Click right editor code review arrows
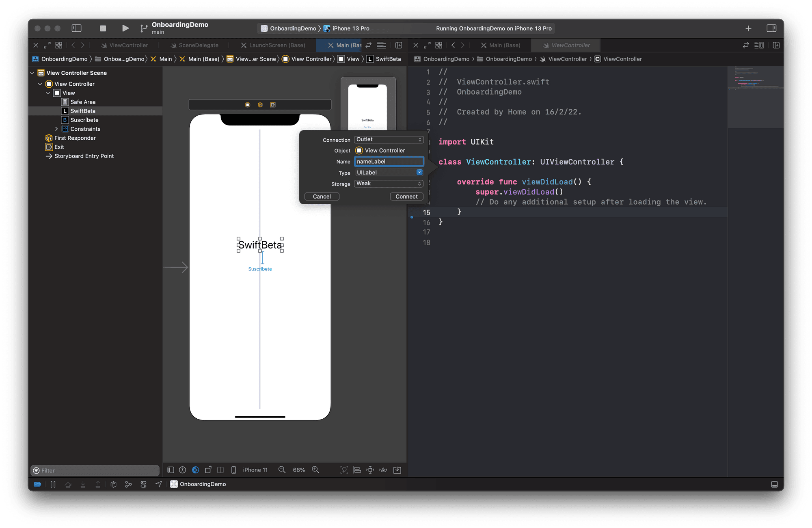Image resolution: width=812 pixels, height=528 pixels. 746,45
